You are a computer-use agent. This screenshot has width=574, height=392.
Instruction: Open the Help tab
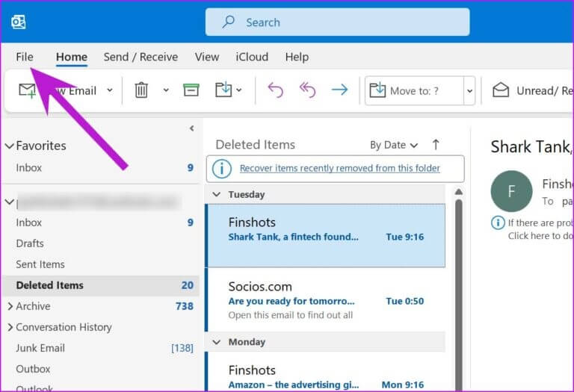(x=297, y=57)
